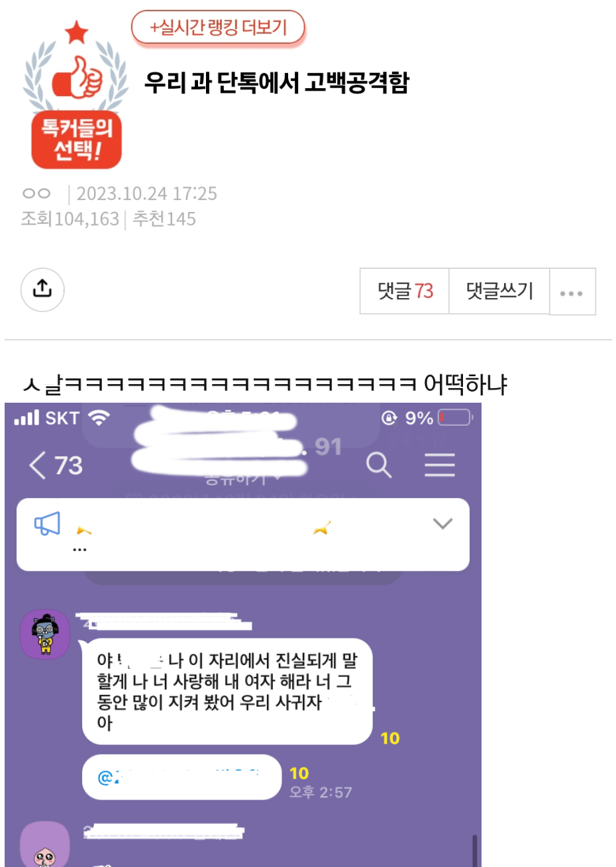Open the post title 우리 과 단톡에서 고백공격함
The width and height of the screenshot is (616, 867).
(x=277, y=83)
